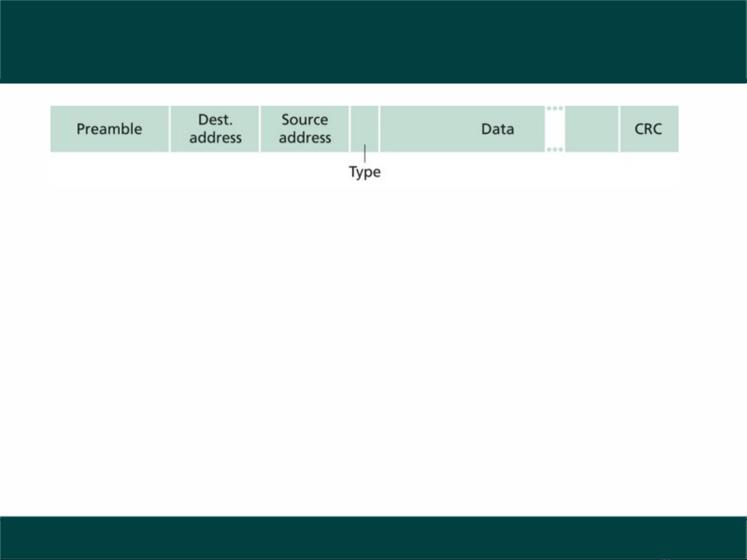747x560 pixels.
Task: Click the vertical line pointing to Type
Action: (365, 154)
